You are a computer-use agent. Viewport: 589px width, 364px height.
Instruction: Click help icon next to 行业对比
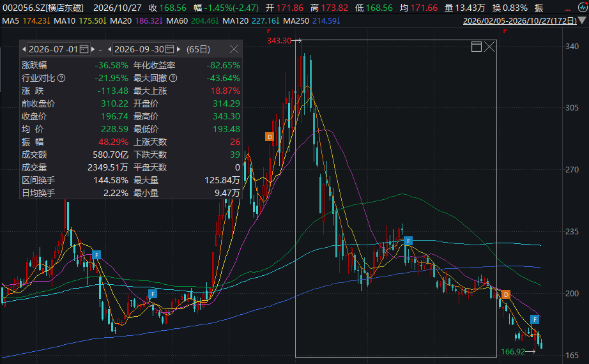tap(61, 78)
